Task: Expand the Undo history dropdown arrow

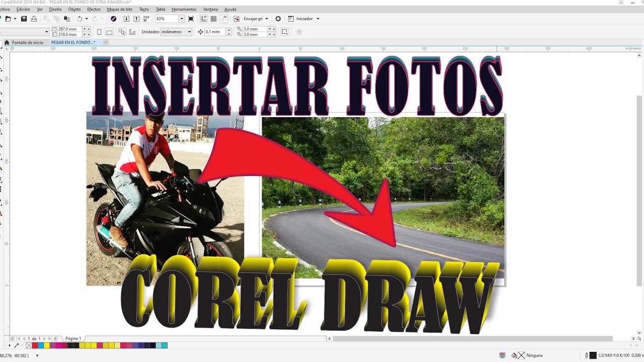Action: 87,19
